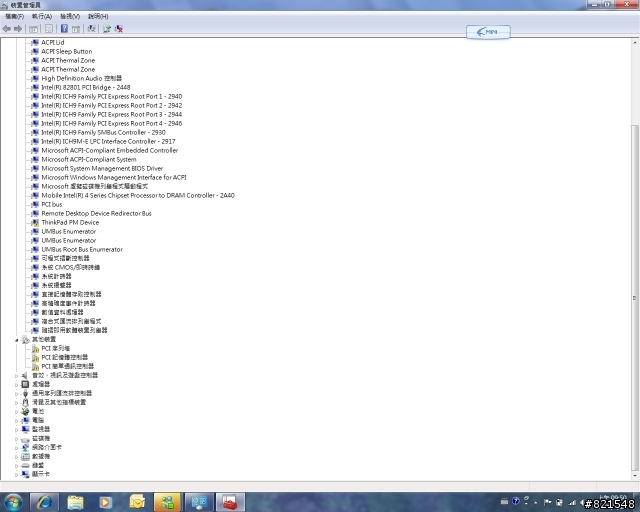The image size is (640, 512).
Task: Select the warning icon beside PCI 序列埠
Action: coord(36,349)
